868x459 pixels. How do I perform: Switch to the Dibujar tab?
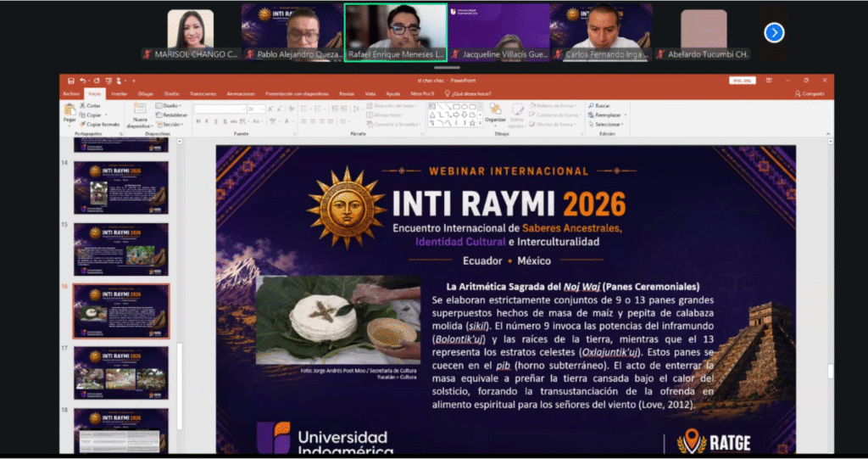146,93
